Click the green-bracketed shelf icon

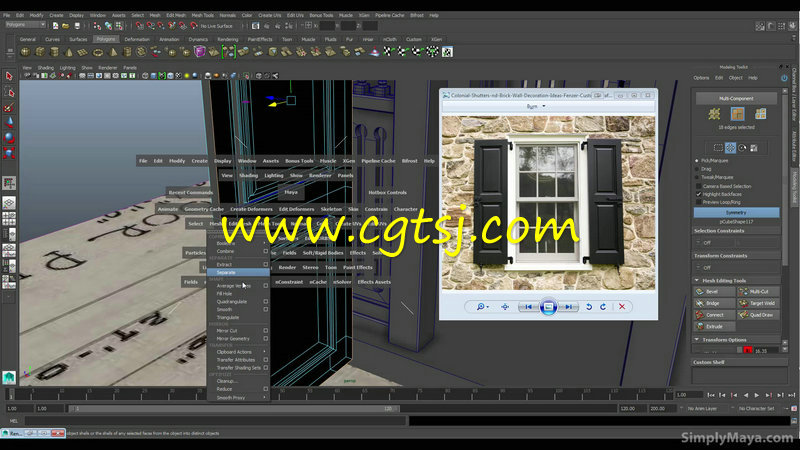tap(229, 52)
